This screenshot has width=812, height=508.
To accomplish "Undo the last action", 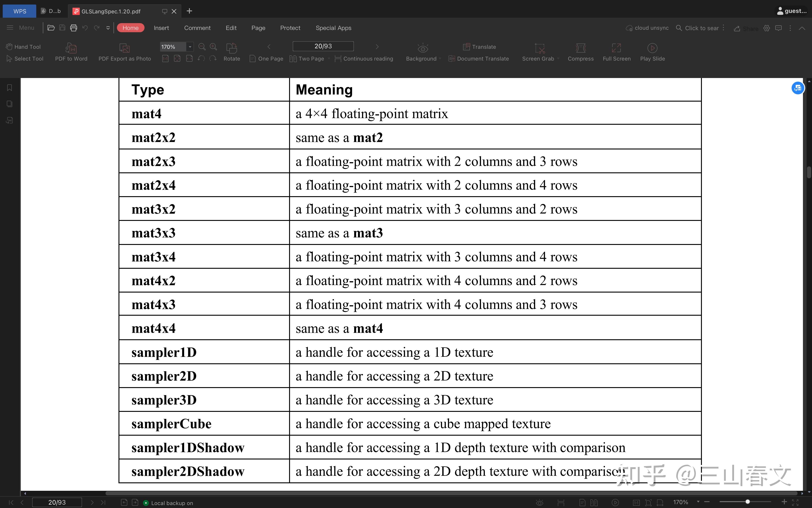I will [x=85, y=28].
